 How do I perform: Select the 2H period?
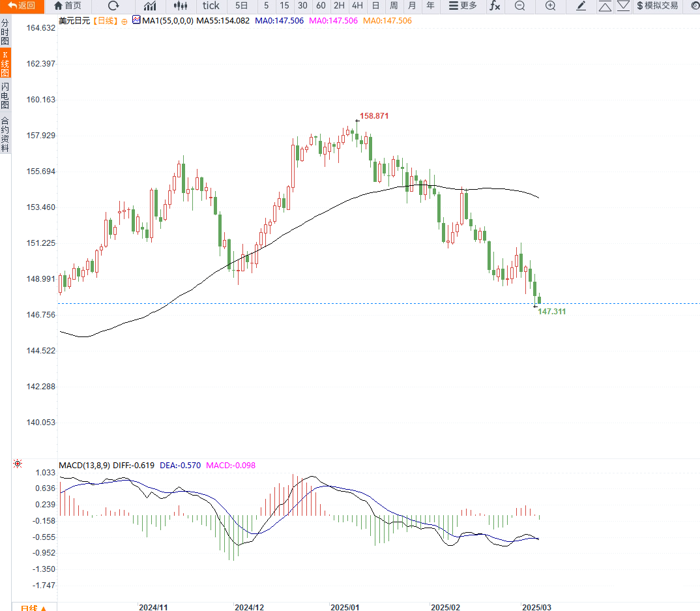pyautogui.click(x=339, y=6)
